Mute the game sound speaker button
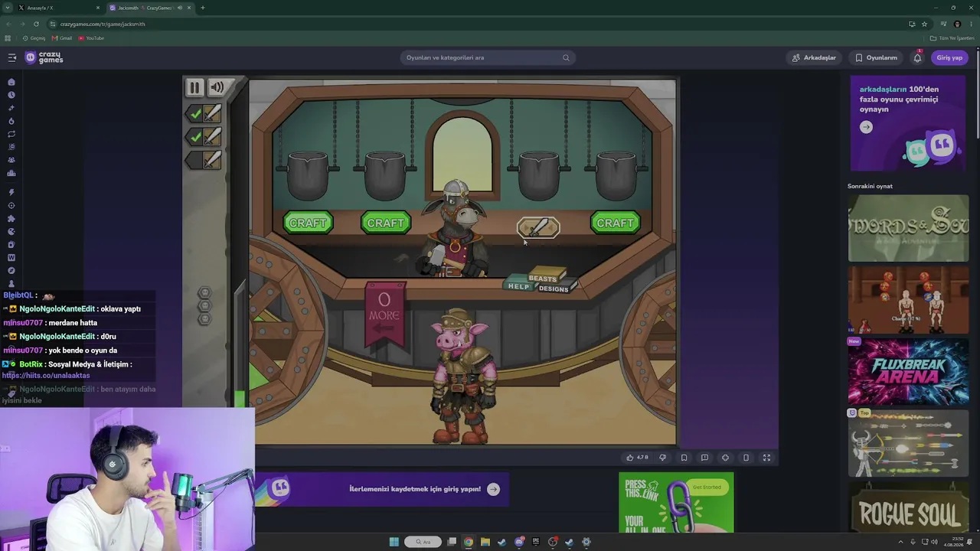980x551 pixels. click(x=217, y=88)
